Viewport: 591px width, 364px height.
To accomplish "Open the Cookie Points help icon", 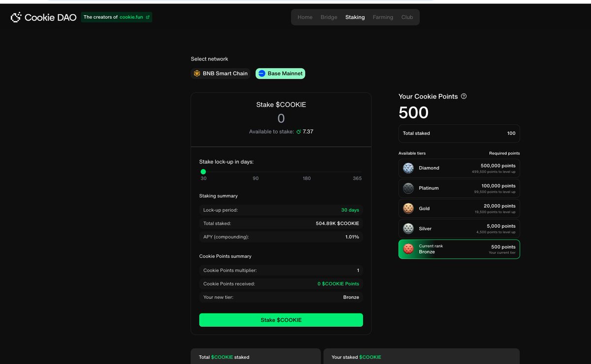I will click(x=463, y=96).
